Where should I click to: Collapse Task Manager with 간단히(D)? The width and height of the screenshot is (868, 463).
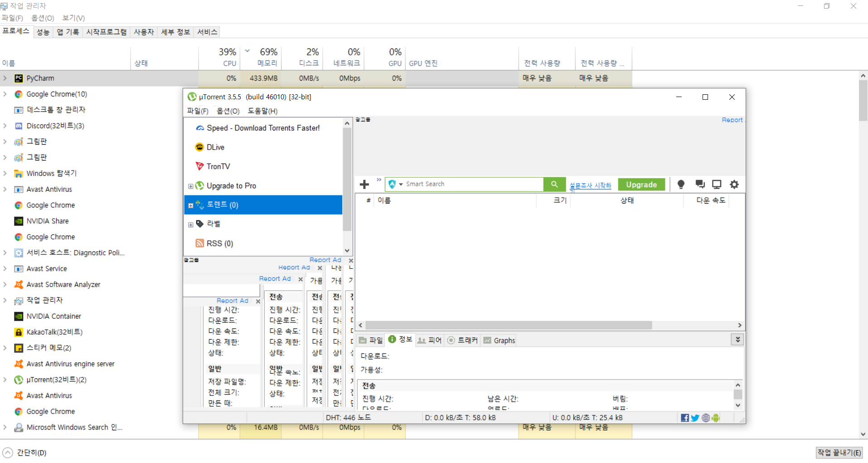click(25, 453)
